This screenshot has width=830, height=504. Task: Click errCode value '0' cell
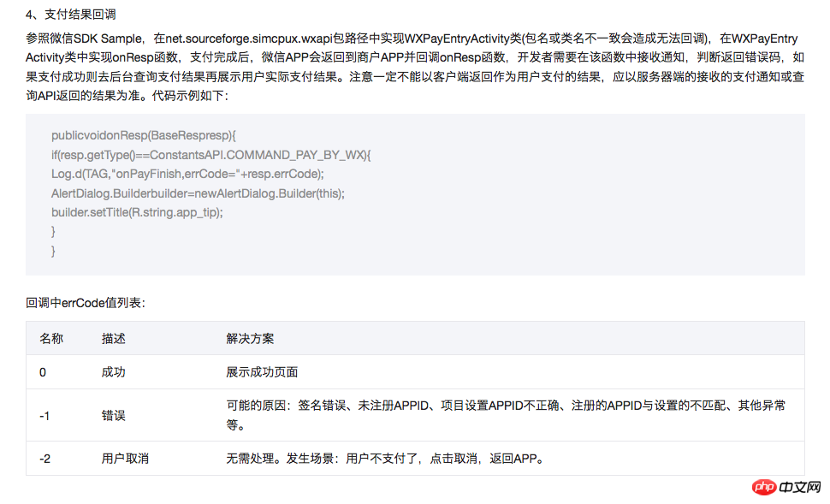pyautogui.click(x=43, y=373)
